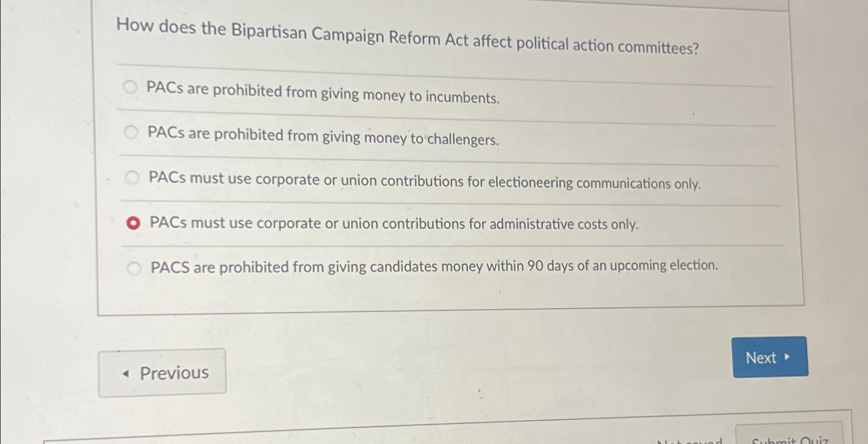Click the currently selected filled radio indicator
Screen dimensions: 868x444
(134, 222)
